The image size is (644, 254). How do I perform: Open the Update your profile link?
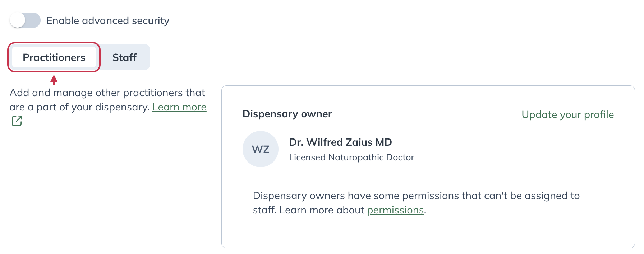coord(567,114)
